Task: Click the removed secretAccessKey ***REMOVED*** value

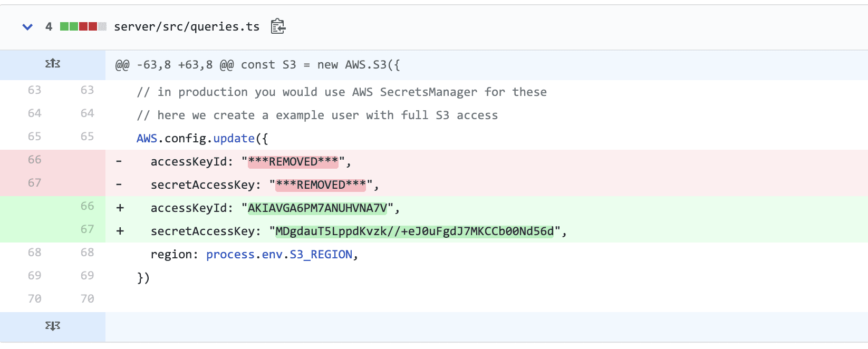Action: coord(321,185)
